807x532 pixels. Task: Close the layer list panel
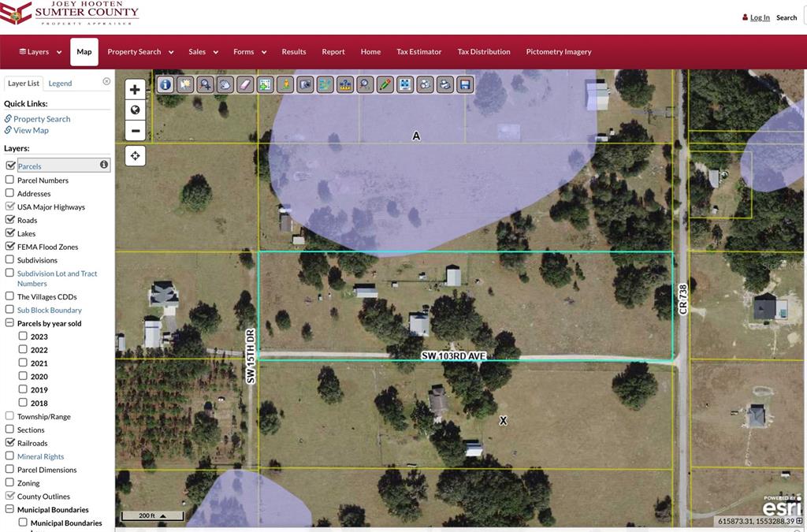pyautogui.click(x=106, y=81)
